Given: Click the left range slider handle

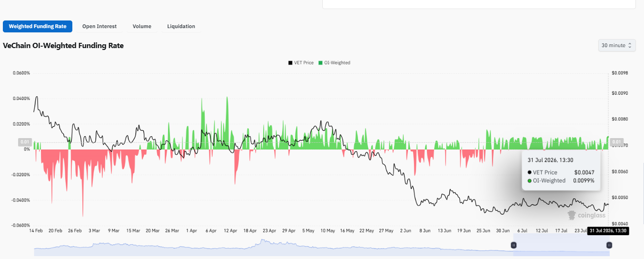Looking at the screenshot, I should pos(514,245).
